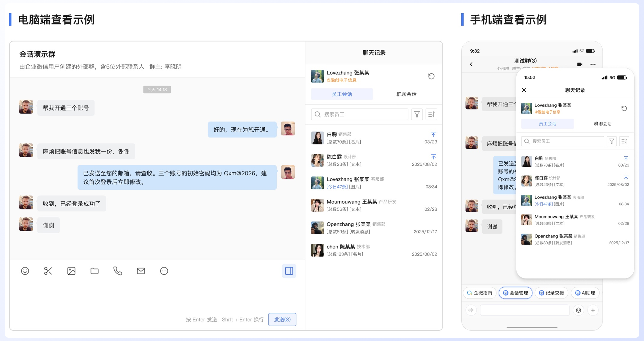Select 群聊会话 tab in mobile popup

point(603,124)
